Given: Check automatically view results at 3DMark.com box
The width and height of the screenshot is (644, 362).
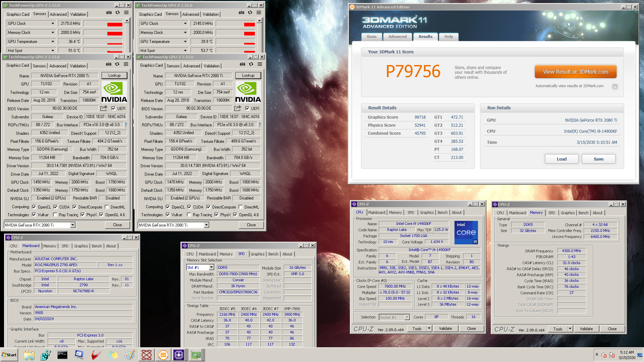Looking at the screenshot, I should click(615, 86).
